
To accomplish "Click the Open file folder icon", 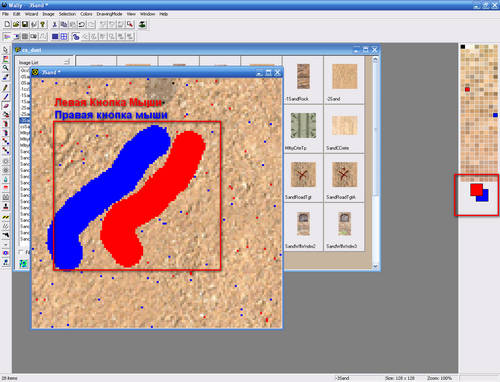I will pyautogui.click(x=16, y=24).
